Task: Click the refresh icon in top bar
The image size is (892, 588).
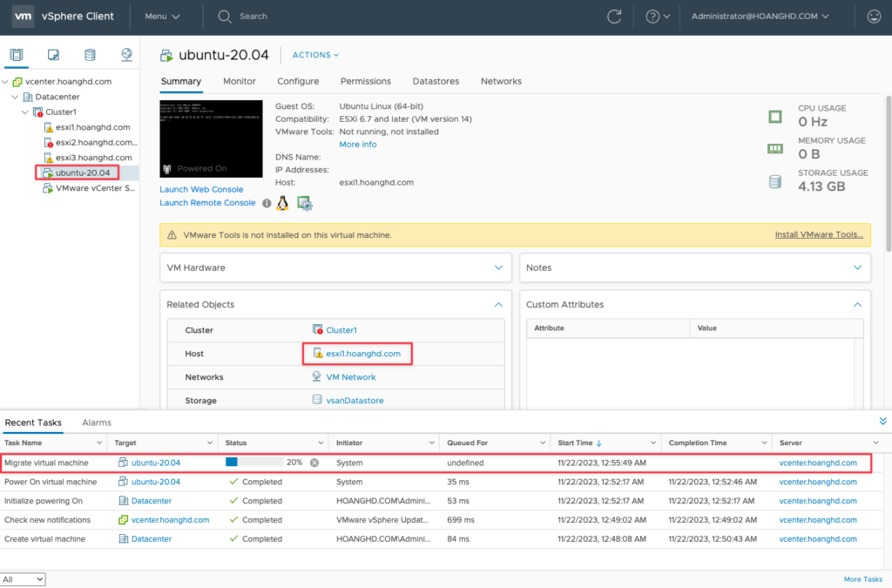Action: tap(614, 17)
